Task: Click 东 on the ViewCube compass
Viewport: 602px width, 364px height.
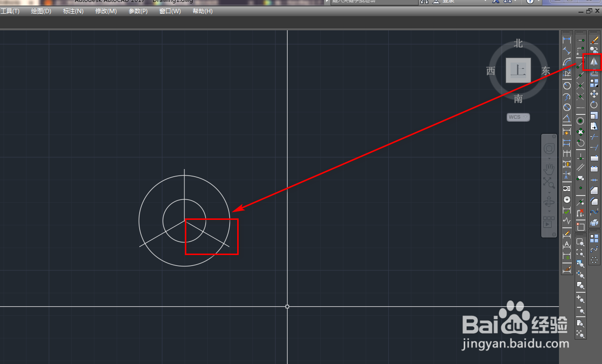Action: (x=546, y=71)
